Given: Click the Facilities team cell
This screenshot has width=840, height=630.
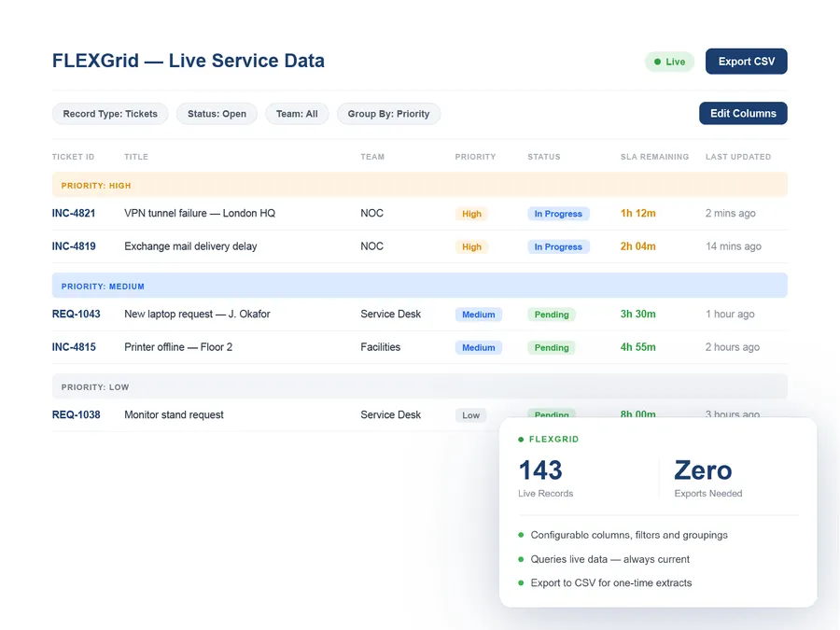Looking at the screenshot, I should click(x=381, y=347).
